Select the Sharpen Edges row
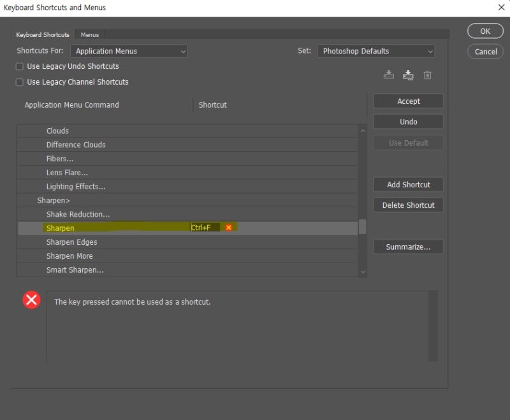This screenshot has width=510, height=420. (187, 242)
